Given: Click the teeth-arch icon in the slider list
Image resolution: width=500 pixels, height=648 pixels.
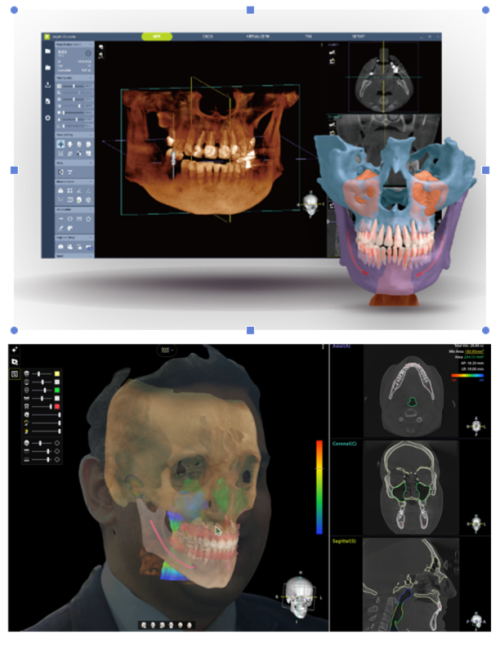Looking at the screenshot, I should click(26, 398).
